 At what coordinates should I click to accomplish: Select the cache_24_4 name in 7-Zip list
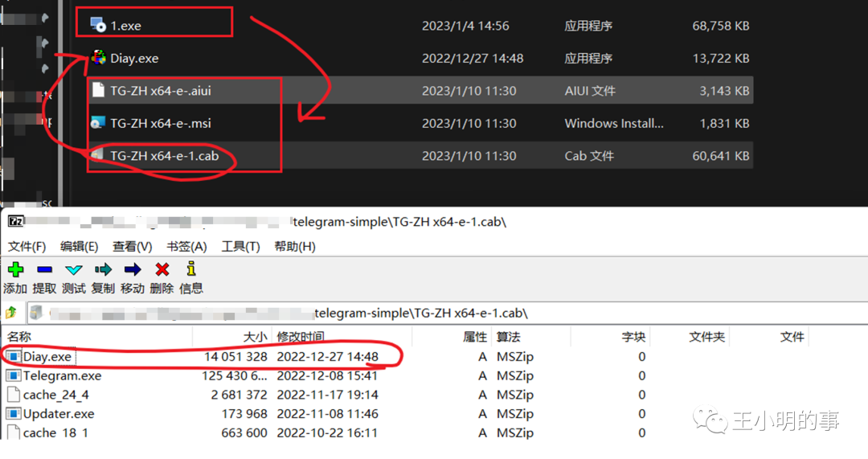pyautogui.click(x=55, y=395)
